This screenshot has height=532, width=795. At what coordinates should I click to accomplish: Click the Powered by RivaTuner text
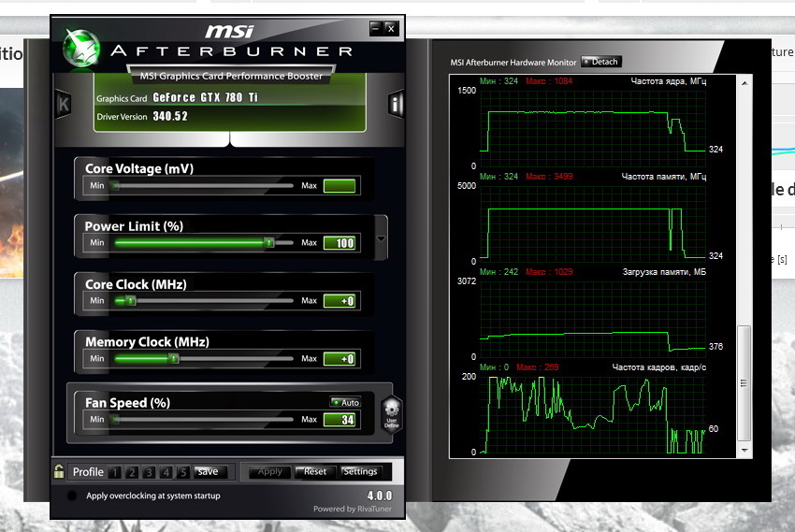(x=353, y=509)
